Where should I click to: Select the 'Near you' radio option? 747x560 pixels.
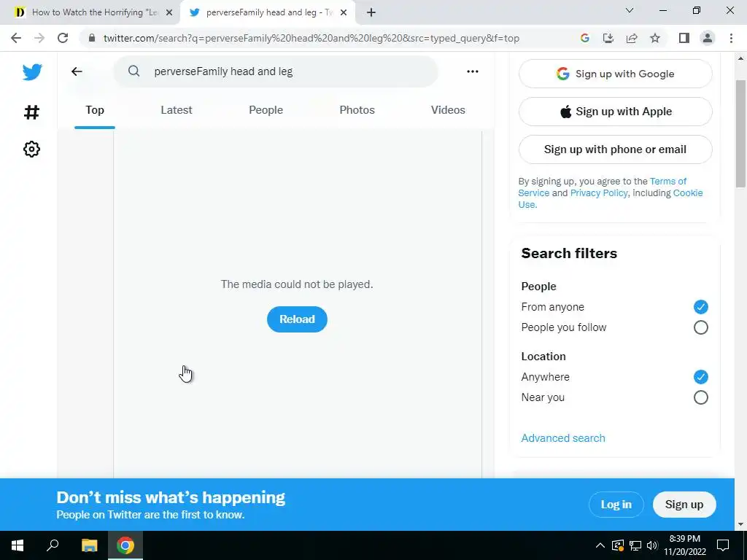[700, 397]
